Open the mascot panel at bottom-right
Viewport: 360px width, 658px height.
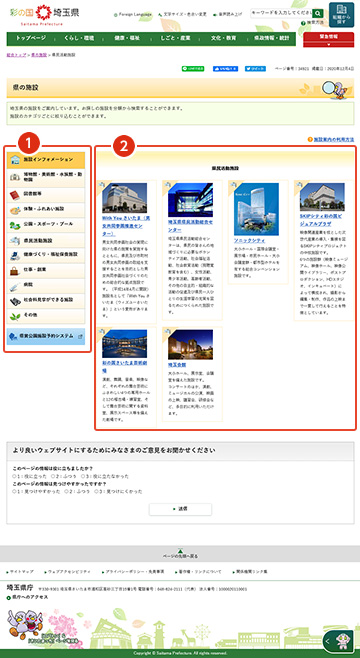[341, 641]
